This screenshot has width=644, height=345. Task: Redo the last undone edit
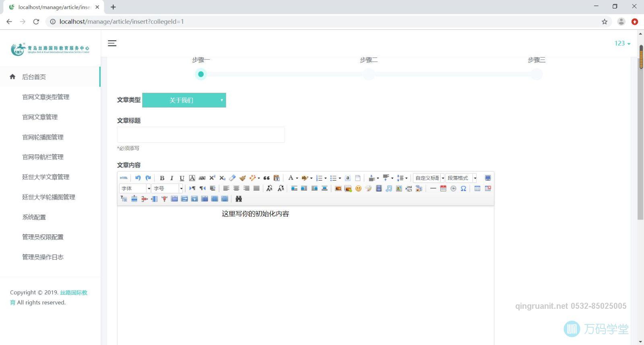click(x=148, y=178)
